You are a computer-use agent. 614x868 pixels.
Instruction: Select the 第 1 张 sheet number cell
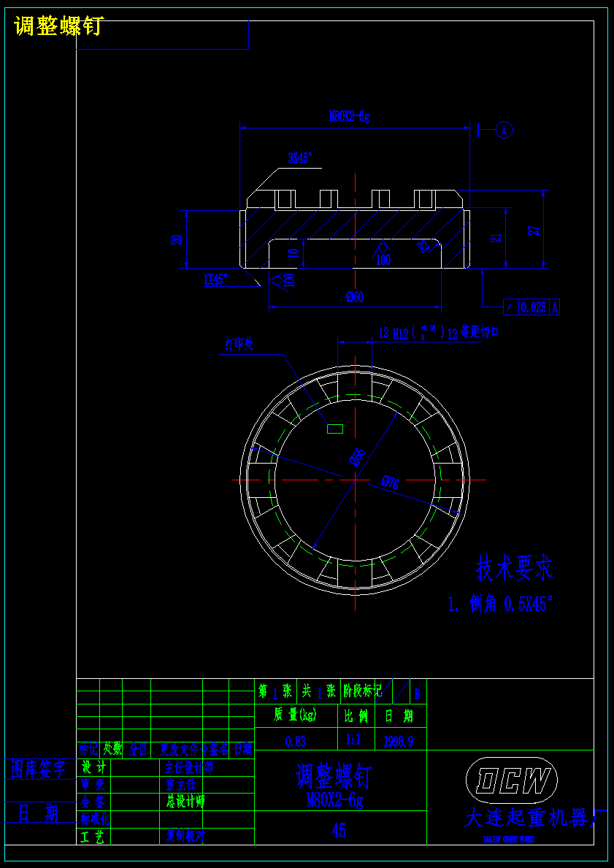pyautogui.click(x=275, y=691)
